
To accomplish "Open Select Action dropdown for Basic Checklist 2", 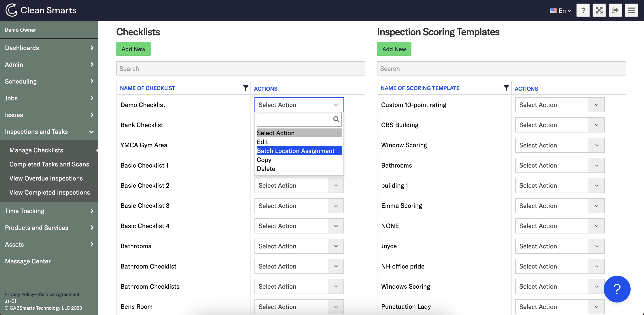I will tap(299, 185).
